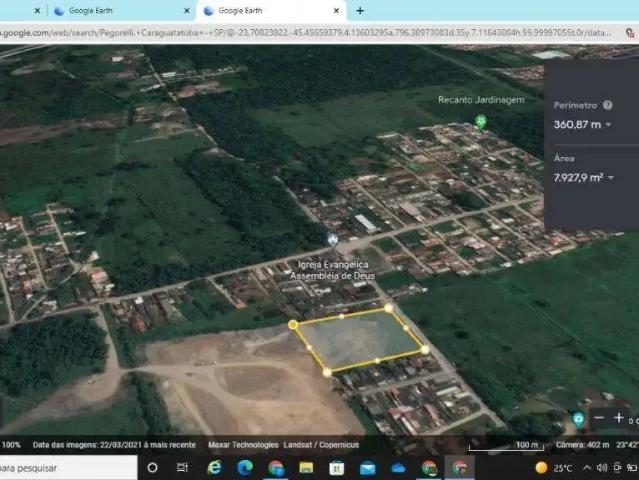The height and width of the screenshot is (480, 639).
Task: Click the image date 22/03/2021 status text
Action: (114, 445)
